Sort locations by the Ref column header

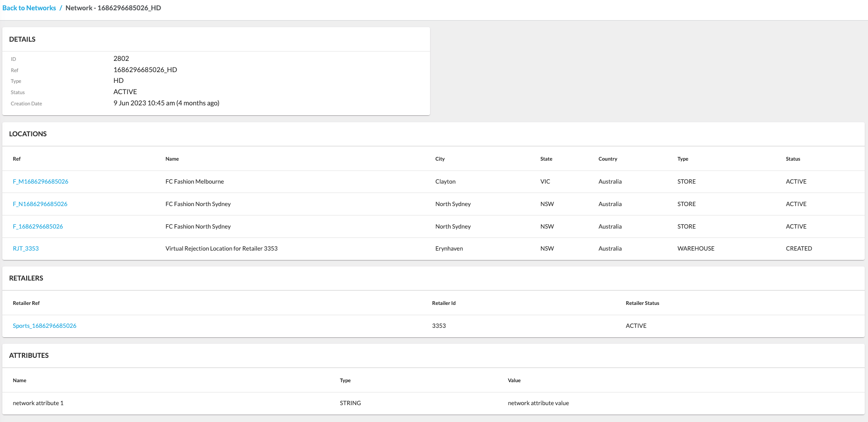click(x=16, y=159)
